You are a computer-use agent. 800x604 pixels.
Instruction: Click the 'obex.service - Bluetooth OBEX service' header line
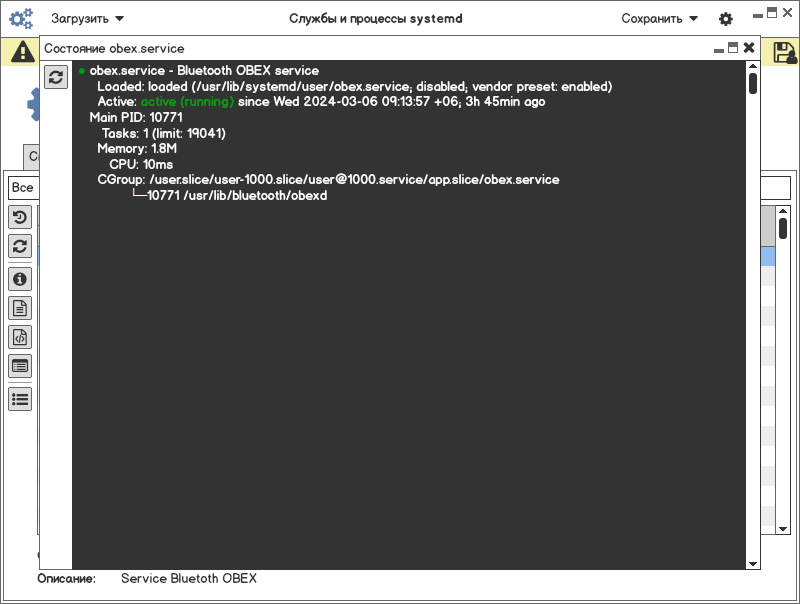click(204, 70)
